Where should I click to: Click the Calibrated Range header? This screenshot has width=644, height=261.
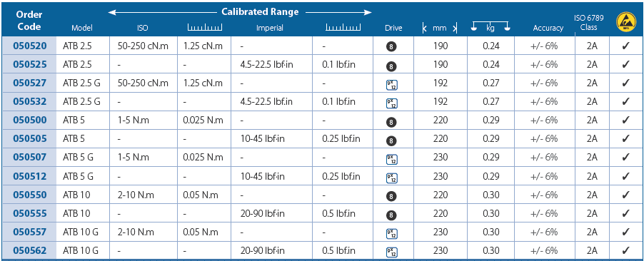pos(260,11)
